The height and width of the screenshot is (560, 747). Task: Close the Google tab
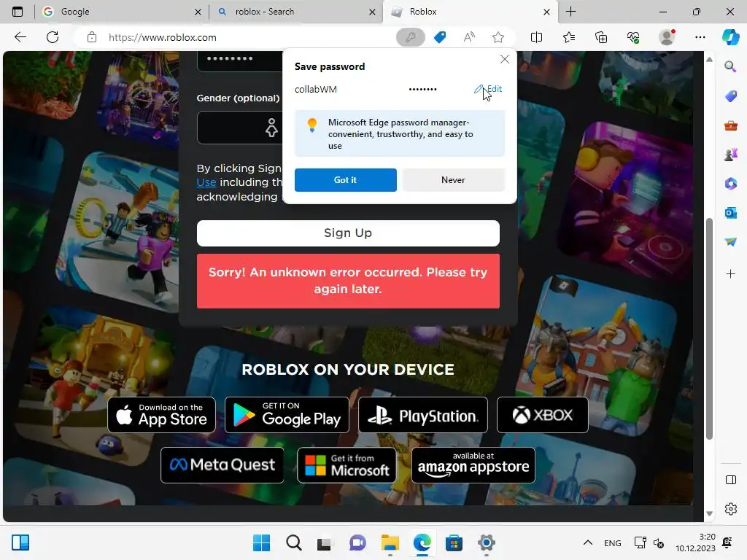(198, 12)
